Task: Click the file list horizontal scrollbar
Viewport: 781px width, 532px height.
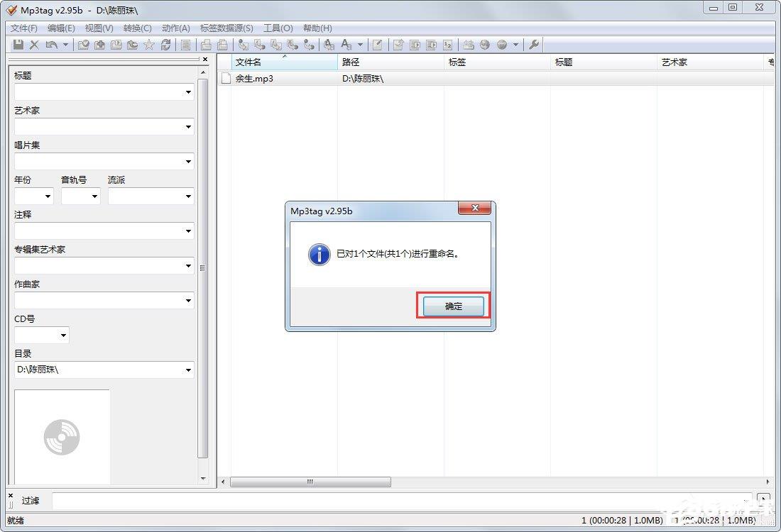Action: (x=310, y=482)
